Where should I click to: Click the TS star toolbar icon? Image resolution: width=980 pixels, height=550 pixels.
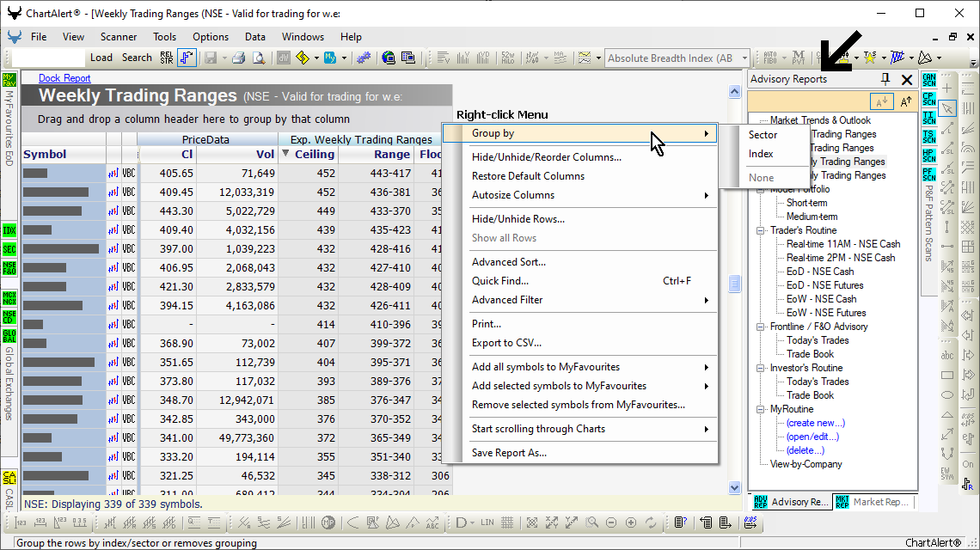coord(869,58)
